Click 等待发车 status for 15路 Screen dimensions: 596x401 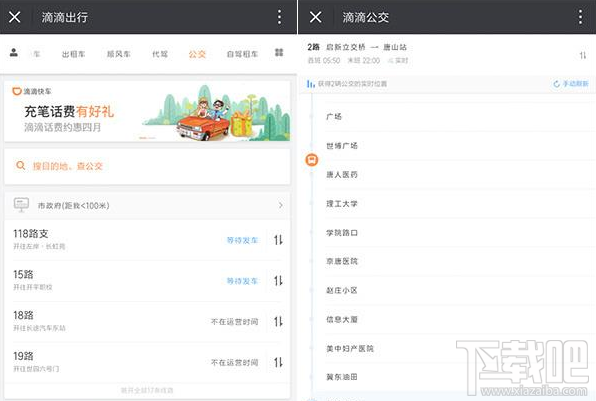click(x=242, y=281)
